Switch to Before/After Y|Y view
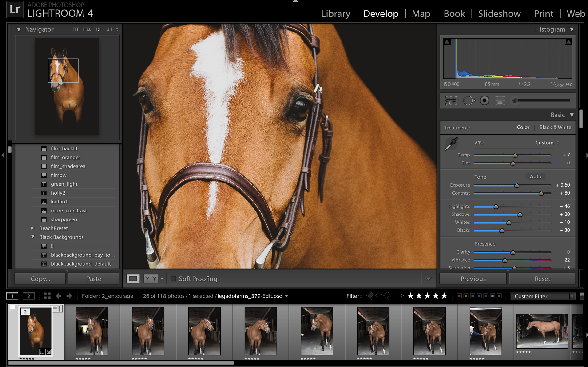This screenshot has width=588, height=367. 151,279
